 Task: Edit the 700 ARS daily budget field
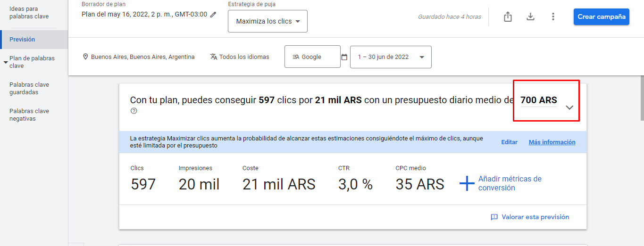538,100
